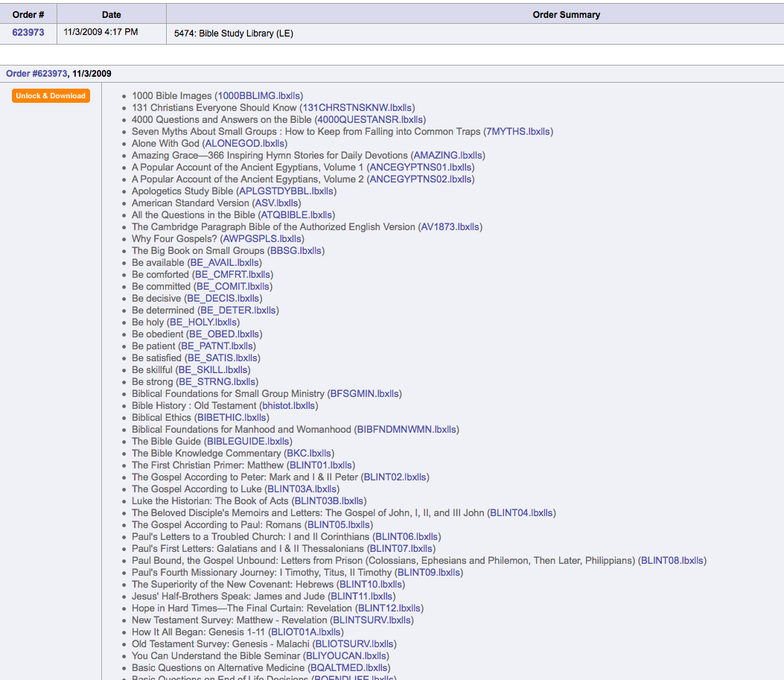Image resolution: width=784 pixels, height=680 pixels.
Task: Click the Date column header
Action: click(x=112, y=14)
